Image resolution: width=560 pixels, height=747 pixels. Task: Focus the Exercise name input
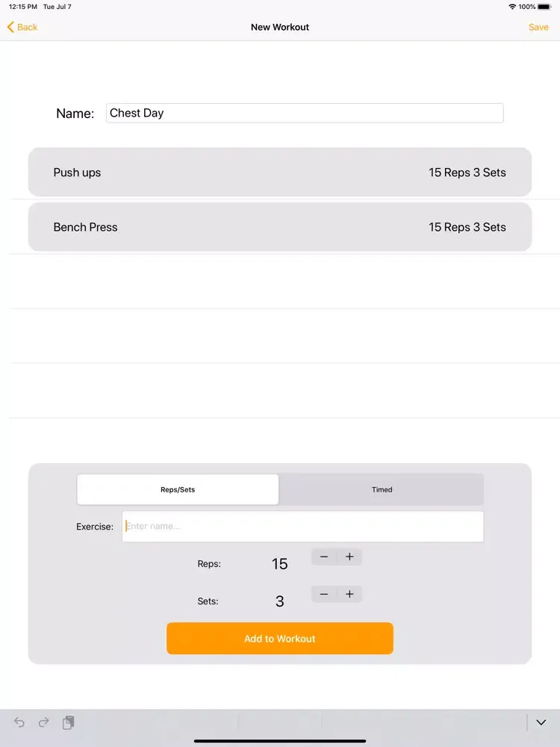coord(302,526)
